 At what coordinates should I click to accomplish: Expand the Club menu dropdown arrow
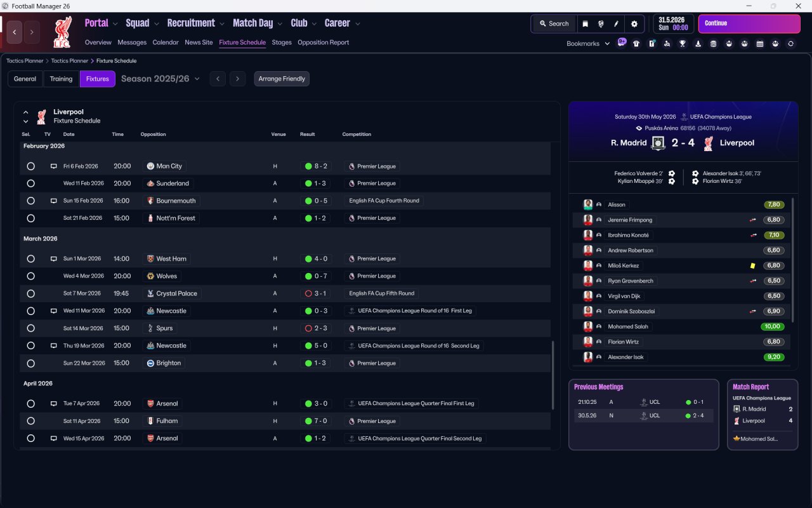pyautogui.click(x=313, y=24)
